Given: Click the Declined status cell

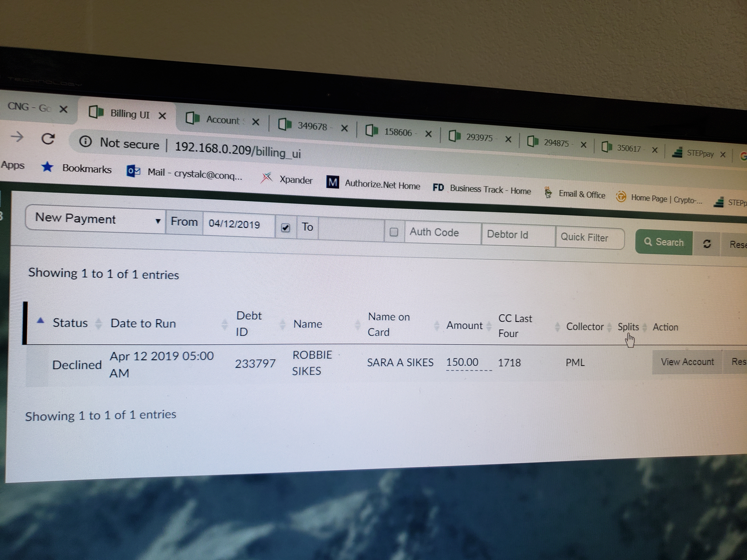Looking at the screenshot, I should pos(77,365).
